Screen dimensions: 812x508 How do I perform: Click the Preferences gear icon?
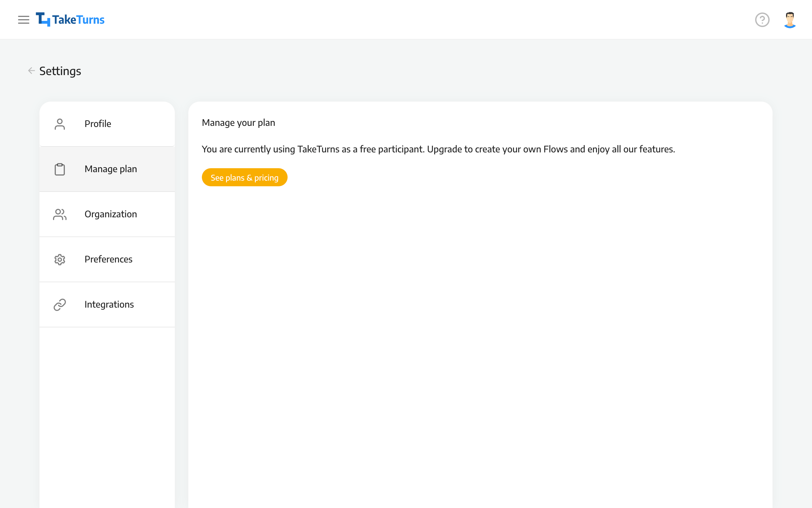pyautogui.click(x=60, y=259)
